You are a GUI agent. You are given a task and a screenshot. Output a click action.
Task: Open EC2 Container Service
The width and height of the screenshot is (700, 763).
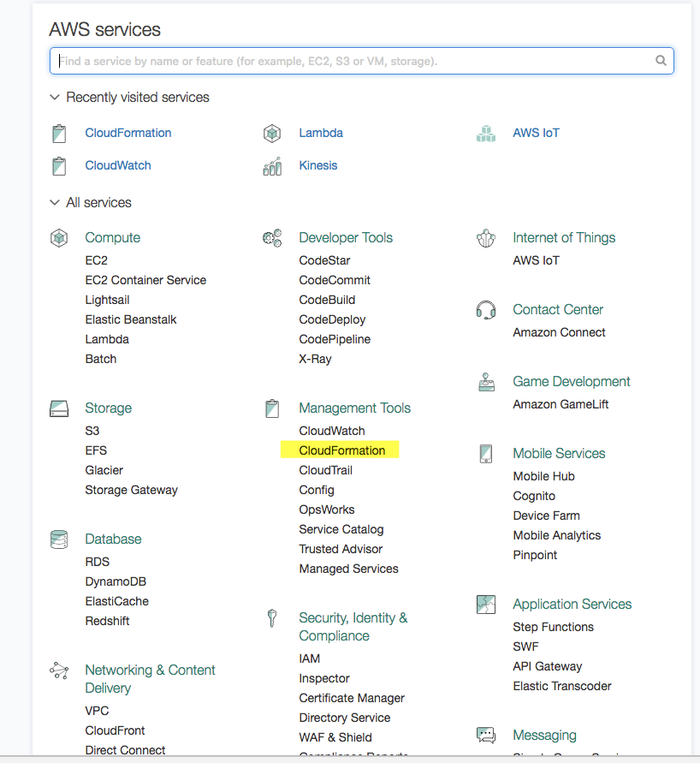coord(145,280)
